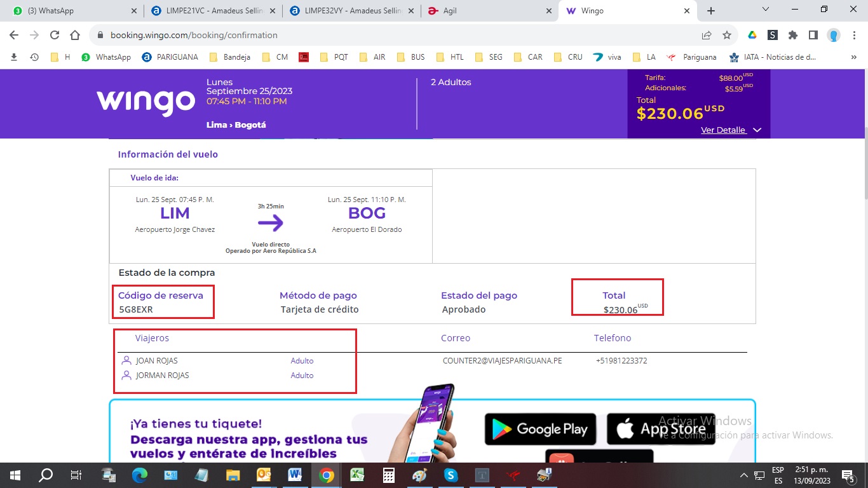Open Outlook from the taskbar
Screen dimensions: 868x488
pos(264,475)
